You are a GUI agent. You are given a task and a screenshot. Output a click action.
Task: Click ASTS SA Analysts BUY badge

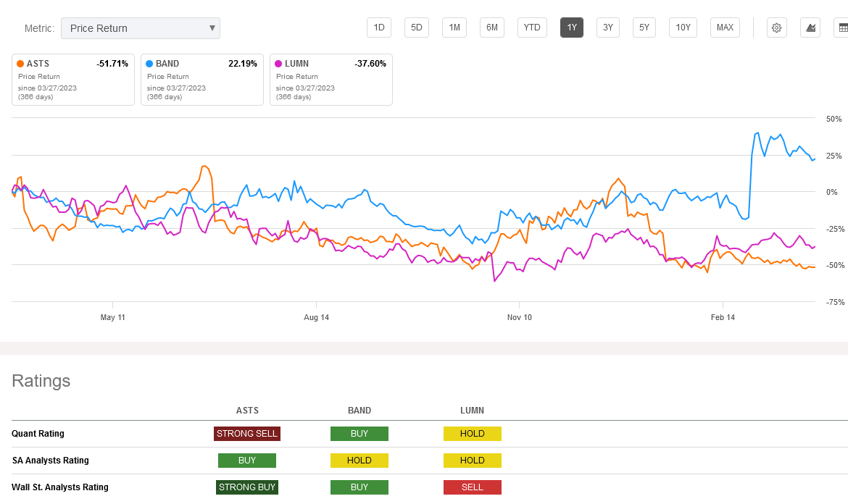click(247, 461)
